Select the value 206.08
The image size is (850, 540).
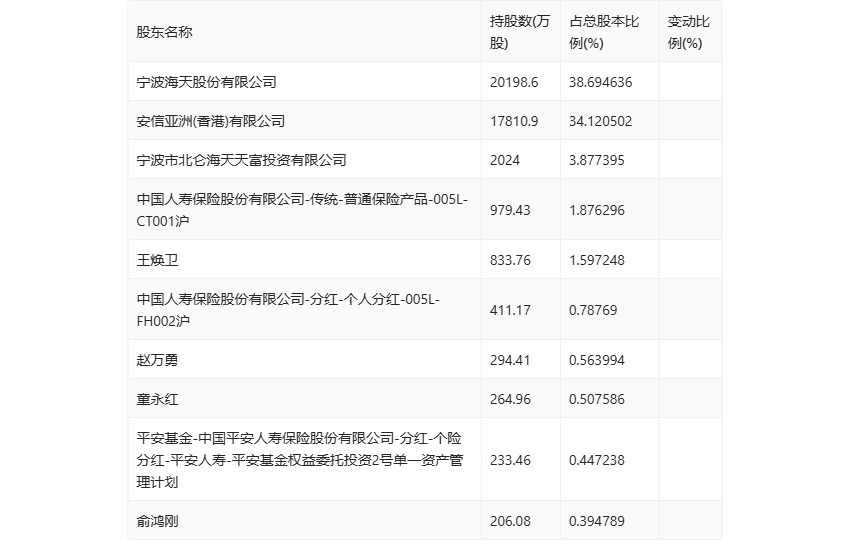click(510, 521)
